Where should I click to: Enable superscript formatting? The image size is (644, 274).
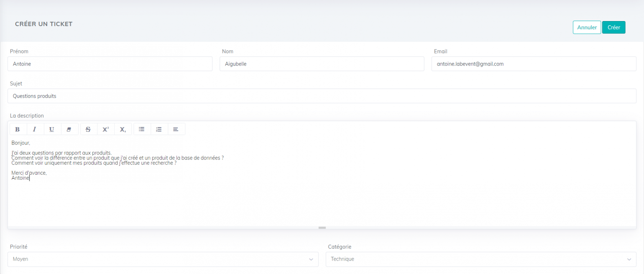(x=105, y=130)
